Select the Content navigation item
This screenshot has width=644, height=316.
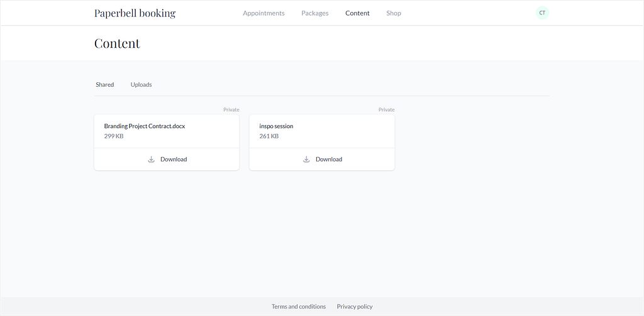point(357,13)
